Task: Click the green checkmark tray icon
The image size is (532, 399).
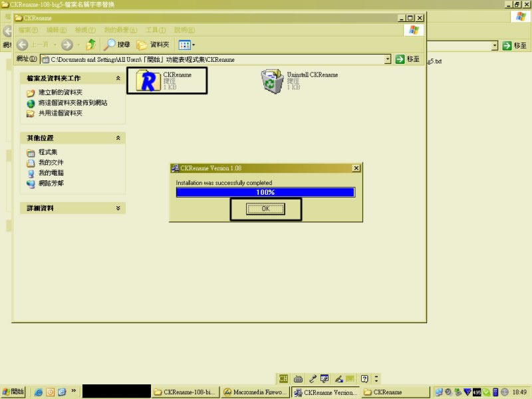Action: pyautogui.click(x=486, y=392)
